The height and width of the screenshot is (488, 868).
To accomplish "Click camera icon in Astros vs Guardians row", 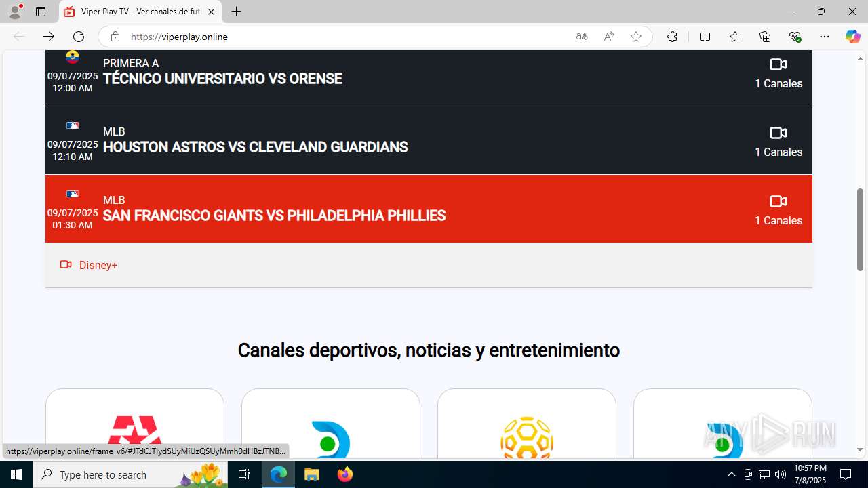I will pyautogui.click(x=778, y=133).
